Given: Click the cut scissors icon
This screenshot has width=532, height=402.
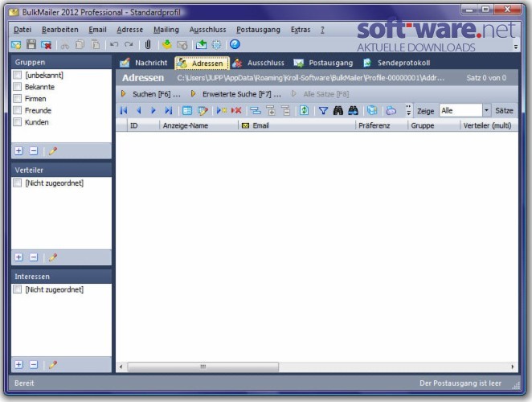Looking at the screenshot, I should click(65, 44).
